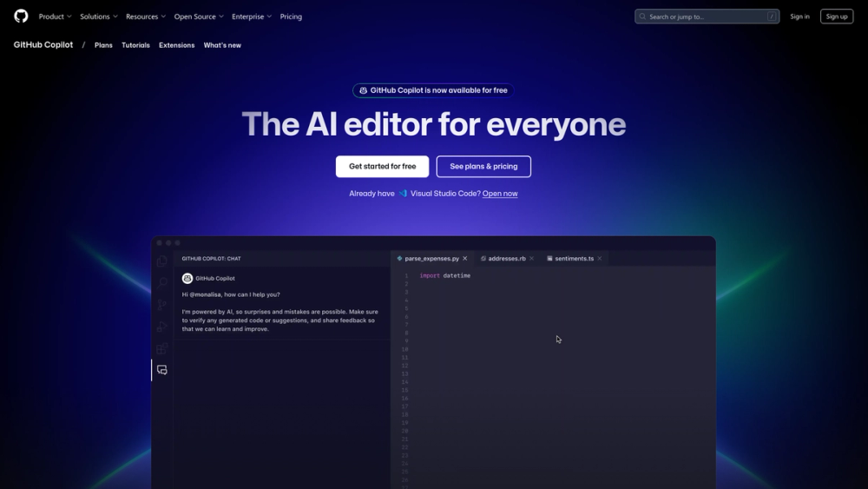The height and width of the screenshot is (489, 868).
Task: Close the parse_expenses.py tab
Action: [465, 258]
